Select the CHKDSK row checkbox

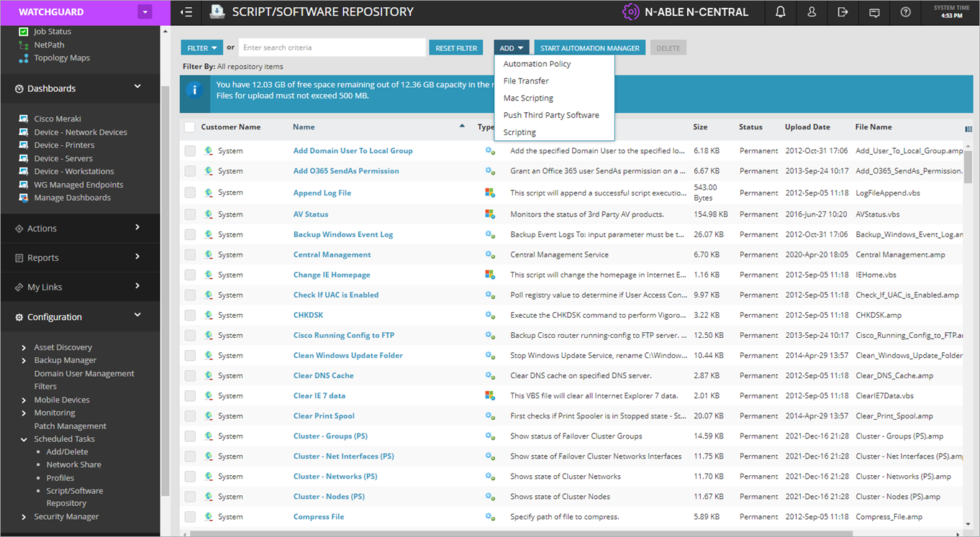[190, 314]
